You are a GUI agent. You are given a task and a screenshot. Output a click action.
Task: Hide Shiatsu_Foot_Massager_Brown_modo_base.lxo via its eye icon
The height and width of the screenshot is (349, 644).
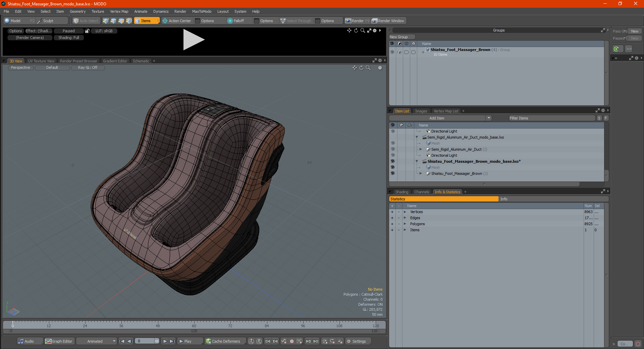point(392,161)
